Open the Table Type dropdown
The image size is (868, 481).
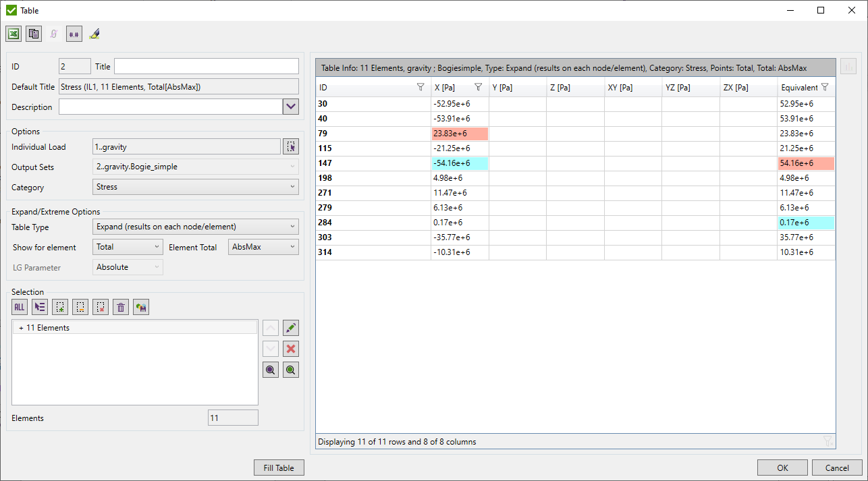pyautogui.click(x=195, y=227)
